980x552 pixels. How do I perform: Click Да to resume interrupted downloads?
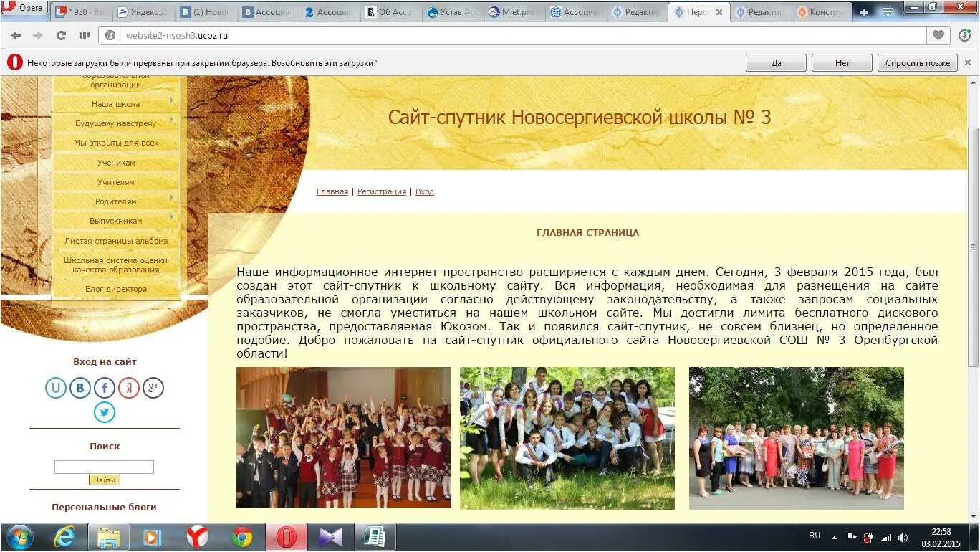click(775, 62)
